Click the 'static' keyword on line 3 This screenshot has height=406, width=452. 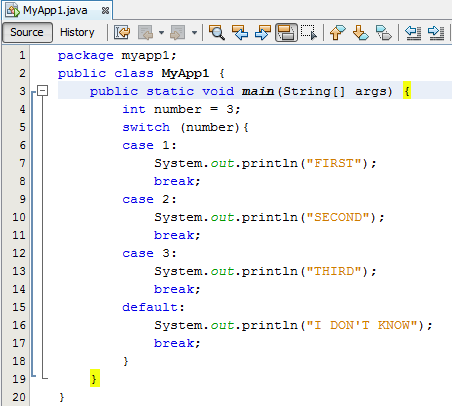pos(170,91)
